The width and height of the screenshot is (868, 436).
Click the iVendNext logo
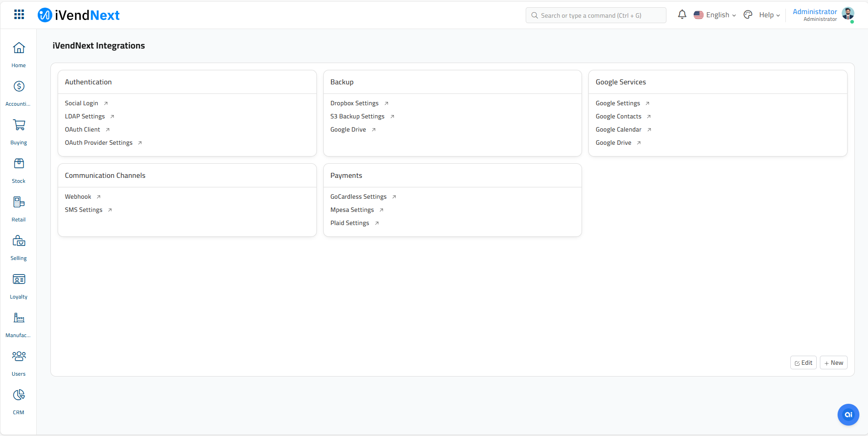coord(79,15)
